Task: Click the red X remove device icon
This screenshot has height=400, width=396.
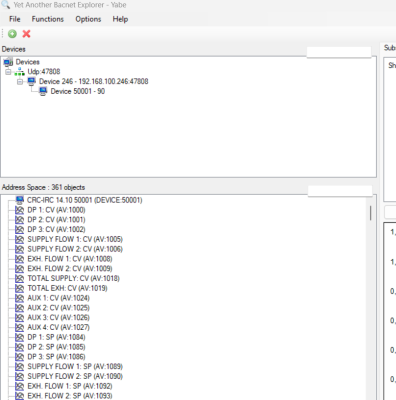Action: point(26,34)
